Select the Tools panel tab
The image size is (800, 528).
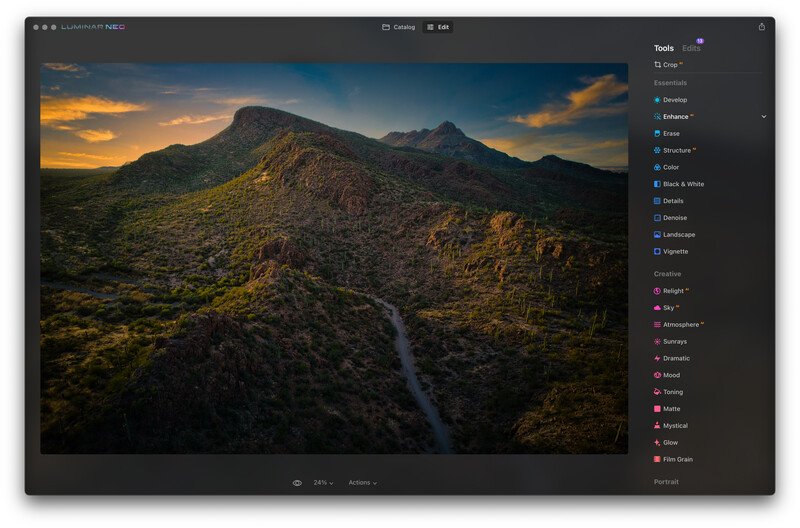click(x=664, y=48)
